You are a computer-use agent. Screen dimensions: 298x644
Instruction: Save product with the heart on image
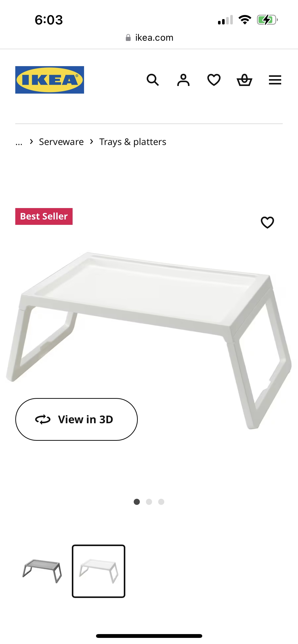tap(267, 223)
